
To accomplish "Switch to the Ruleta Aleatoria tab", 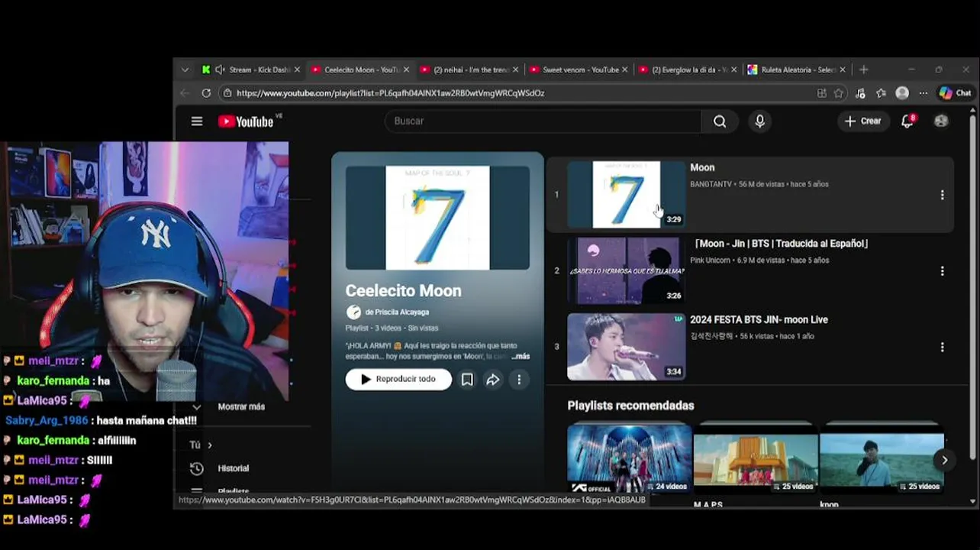I will tap(796, 70).
